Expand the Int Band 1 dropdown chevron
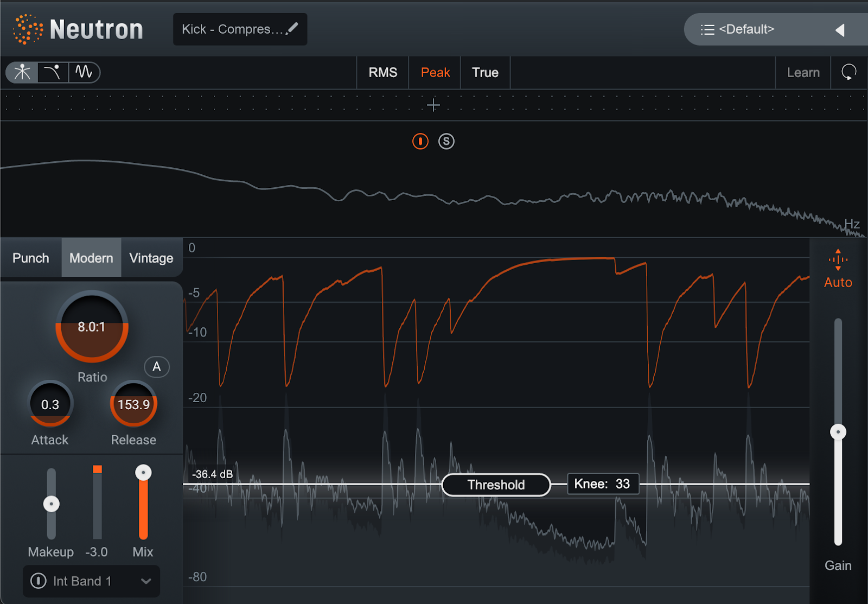Viewport: 868px width, 604px height. tap(146, 581)
